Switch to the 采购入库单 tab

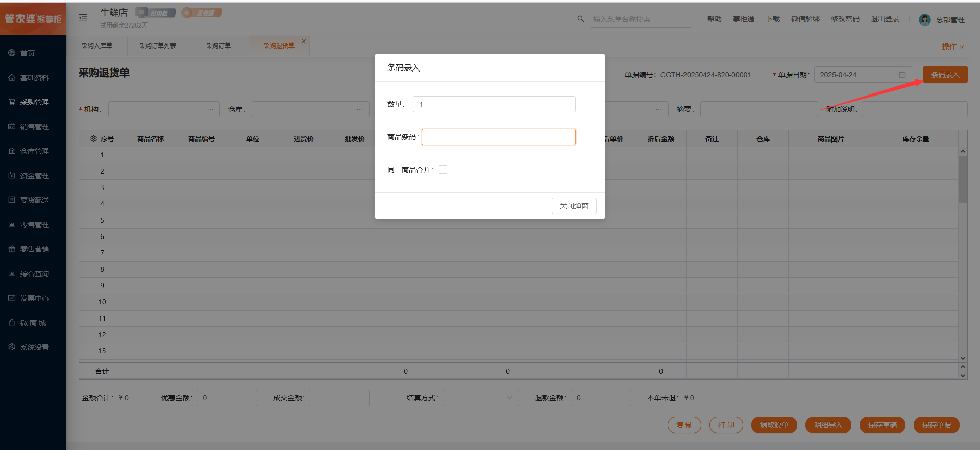coord(97,46)
